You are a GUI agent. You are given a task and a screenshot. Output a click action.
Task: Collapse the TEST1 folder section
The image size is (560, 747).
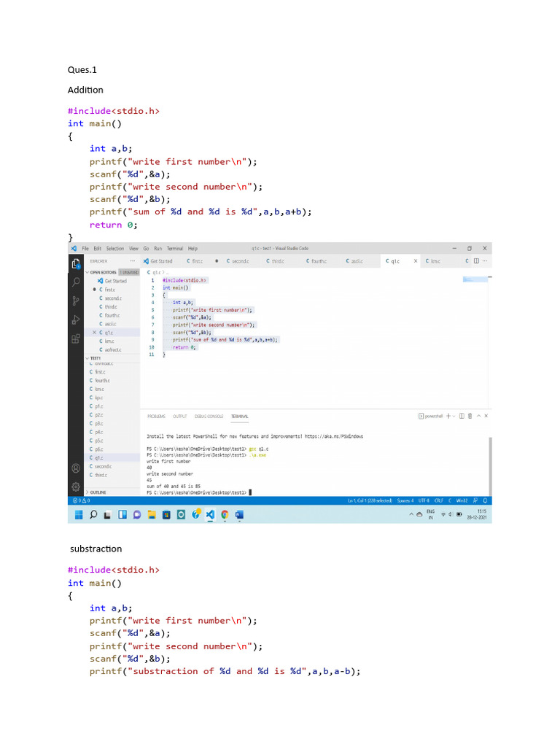tap(87, 358)
